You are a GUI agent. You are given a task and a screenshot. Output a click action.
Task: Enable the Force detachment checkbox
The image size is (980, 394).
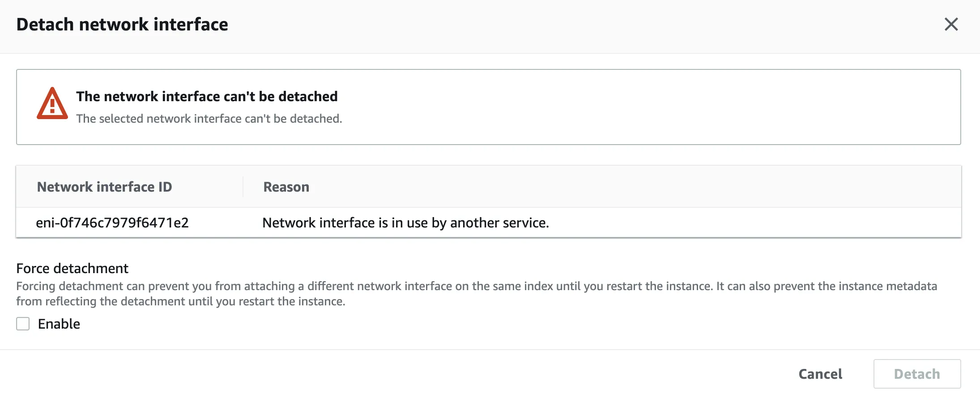pyautogui.click(x=23, y=324)
